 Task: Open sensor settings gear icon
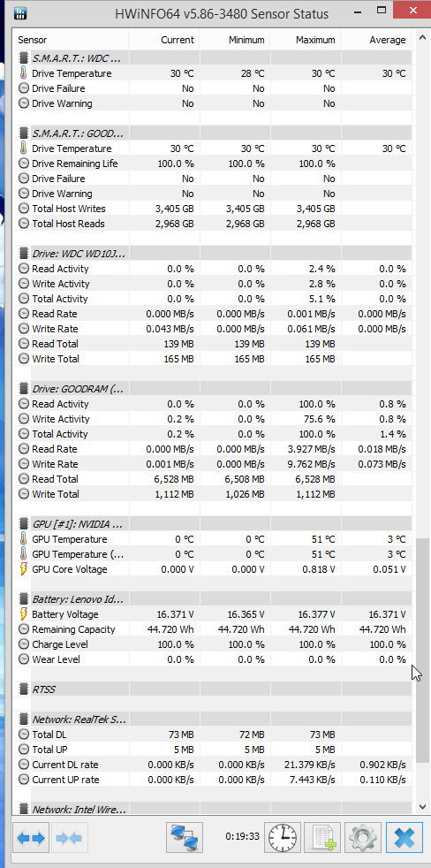[363, 837]
